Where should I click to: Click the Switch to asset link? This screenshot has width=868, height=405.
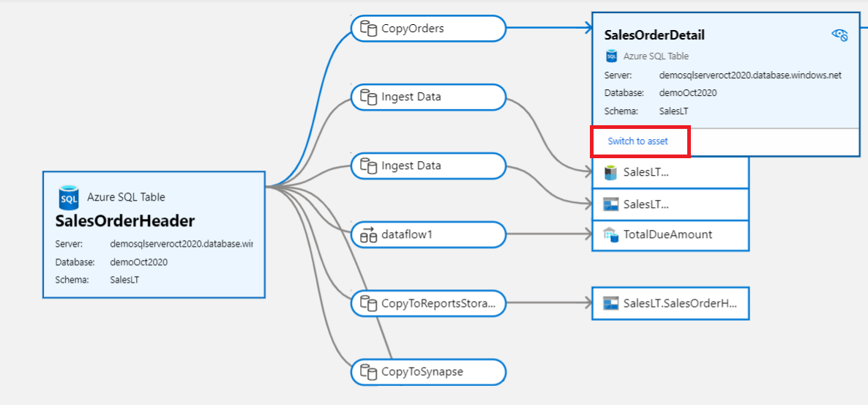pyautogui.click(x=637, y=141)
